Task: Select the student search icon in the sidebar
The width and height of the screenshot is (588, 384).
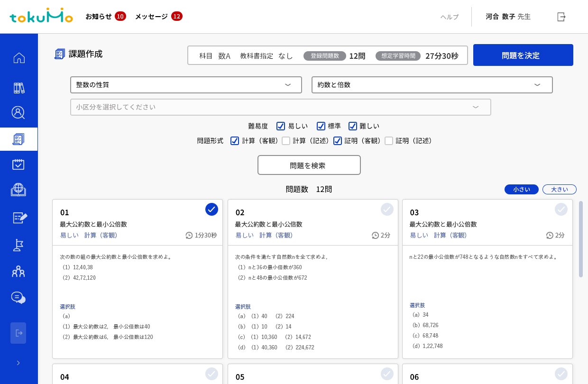Action: 18,112
